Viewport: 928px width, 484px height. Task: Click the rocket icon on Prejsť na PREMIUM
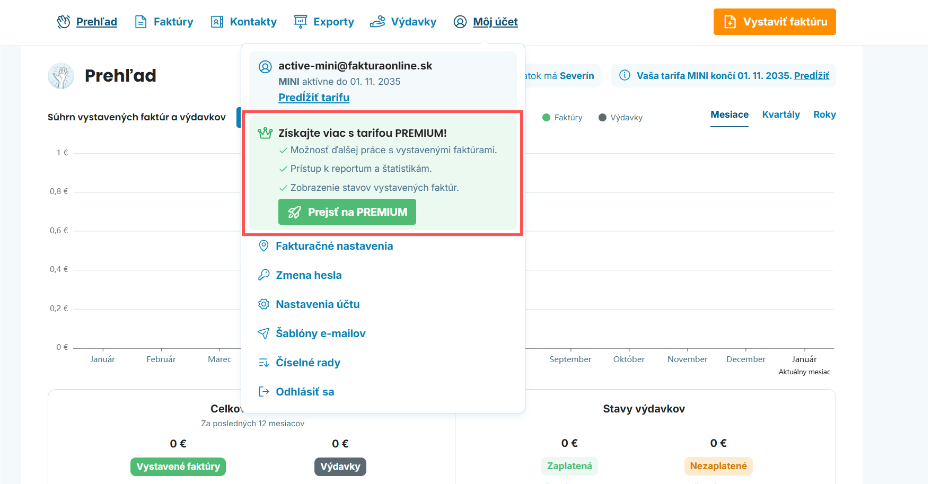pos(294,212)
